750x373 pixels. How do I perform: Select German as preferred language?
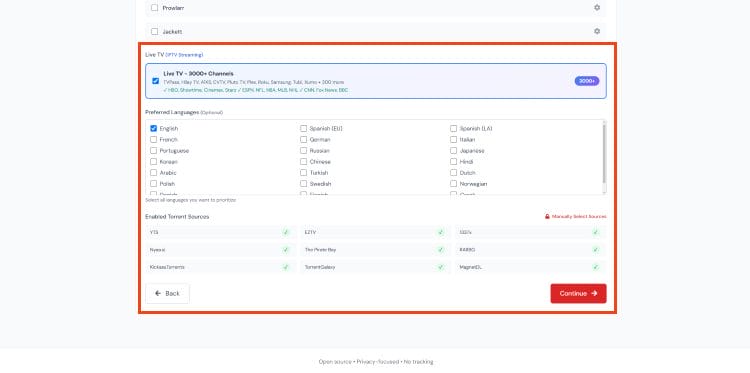[x=304, y=140]
